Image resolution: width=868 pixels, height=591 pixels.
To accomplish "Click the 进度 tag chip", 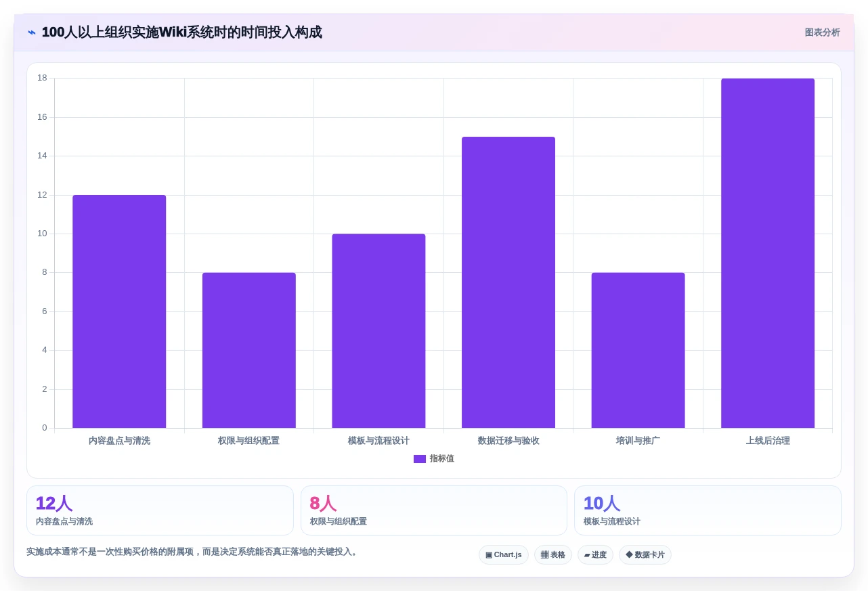I will [x=595, y=555].
